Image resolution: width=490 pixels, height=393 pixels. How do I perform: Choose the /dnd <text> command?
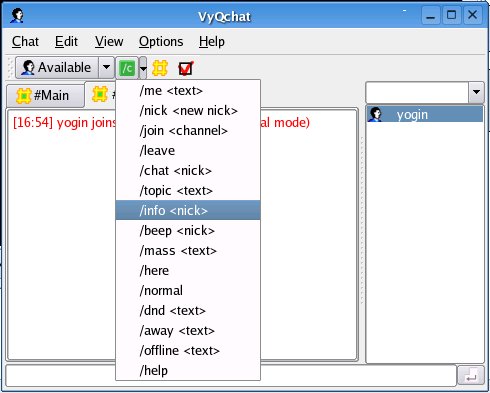point(188,311)
